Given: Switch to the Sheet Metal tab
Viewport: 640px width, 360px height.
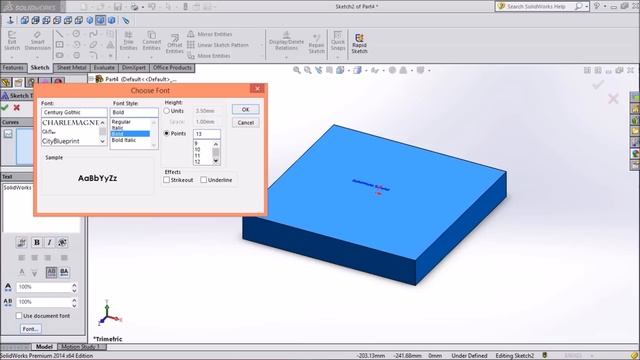Looking at the screenshot, I should click(x=71, y=68).
